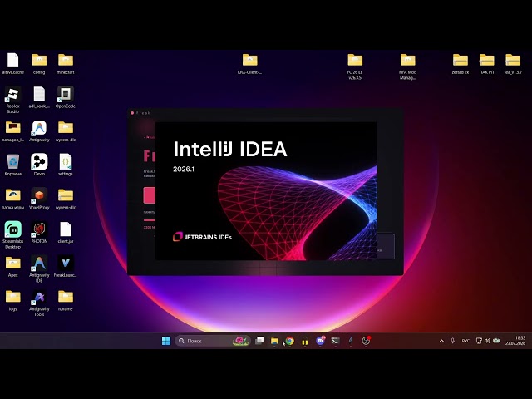Open the Devin desktop shortcut
Viewport: 532px width, 399px height.
[x=39, y=165]
